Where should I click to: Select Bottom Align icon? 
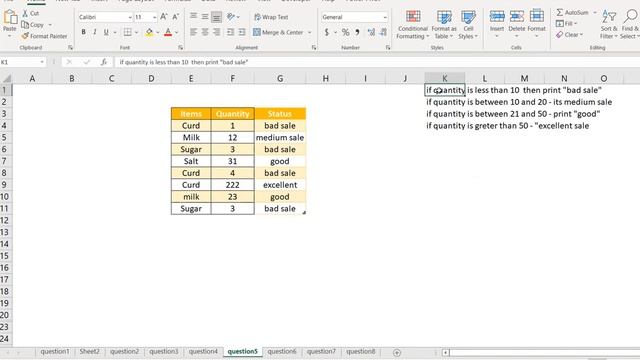click(216, 17)
